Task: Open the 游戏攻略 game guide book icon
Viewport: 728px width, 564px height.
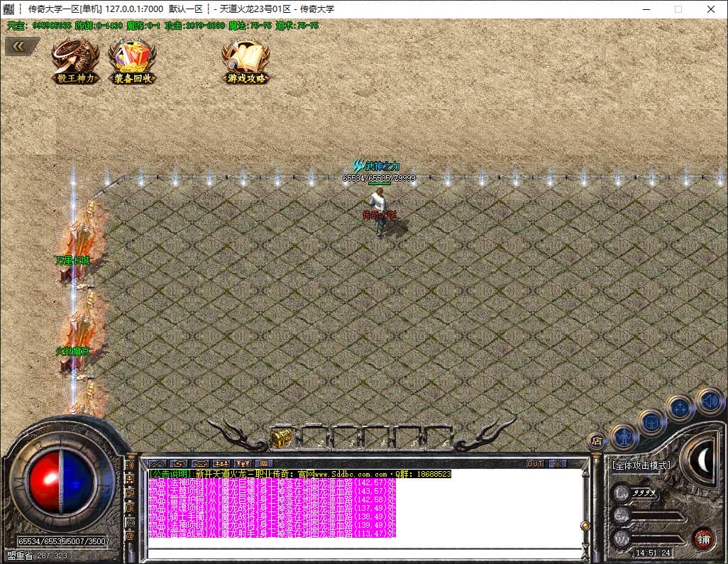Action: coord(246,62)
